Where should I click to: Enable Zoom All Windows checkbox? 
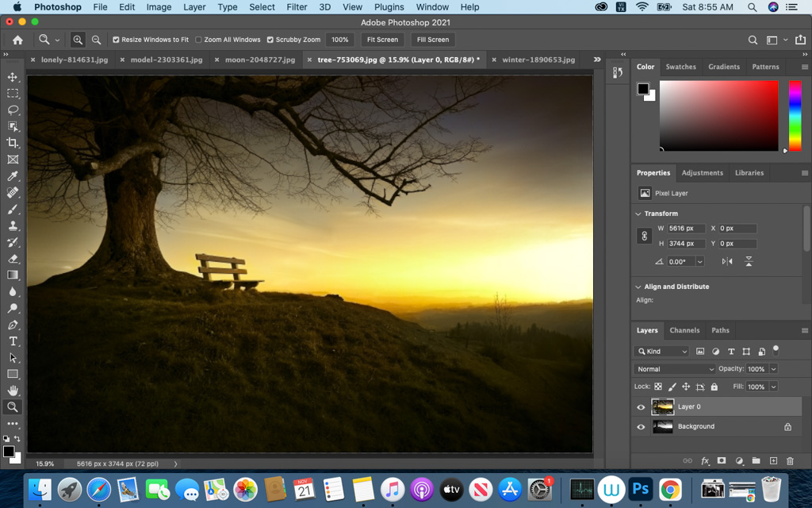pos(198,40)
